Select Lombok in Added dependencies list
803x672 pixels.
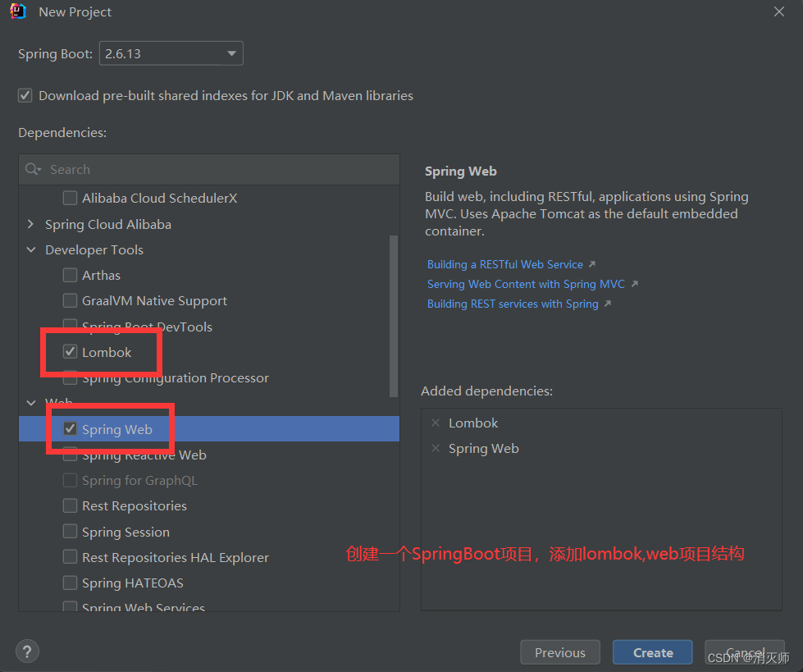tap(472, 423)
